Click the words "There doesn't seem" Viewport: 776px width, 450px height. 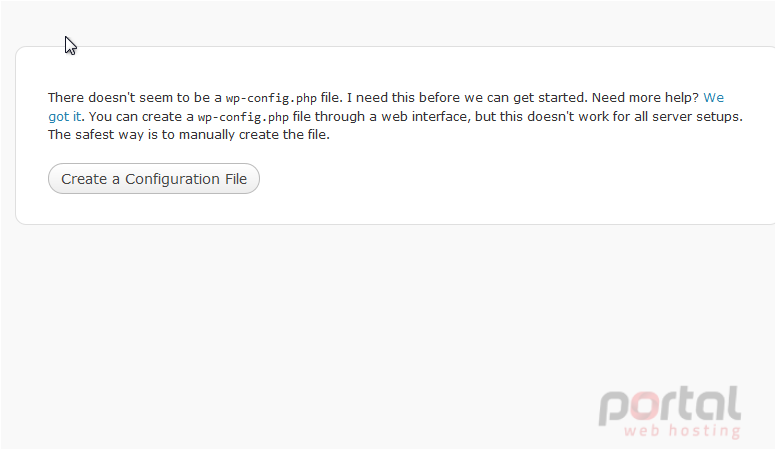tap(110, 98)
